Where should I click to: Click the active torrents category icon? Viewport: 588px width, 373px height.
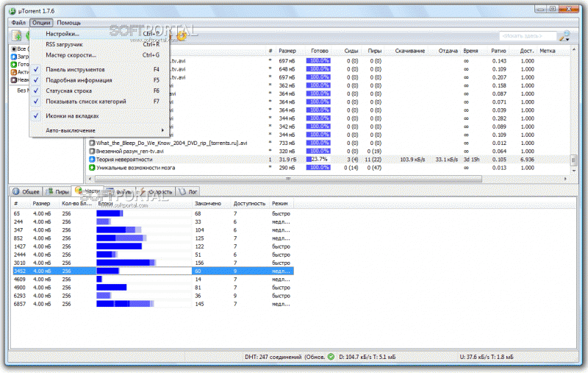pyautogui.click(x=14, y=72)
